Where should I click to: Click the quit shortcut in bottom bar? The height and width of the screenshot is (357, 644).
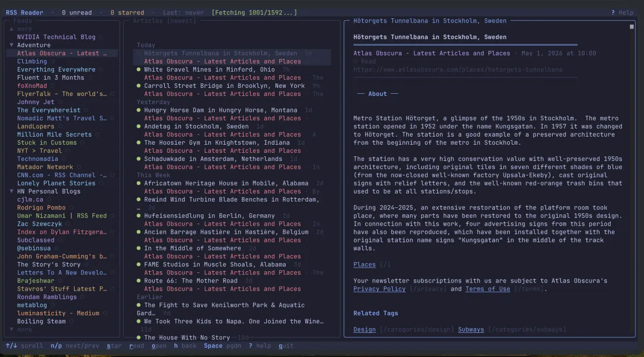[x=286, y=346]
